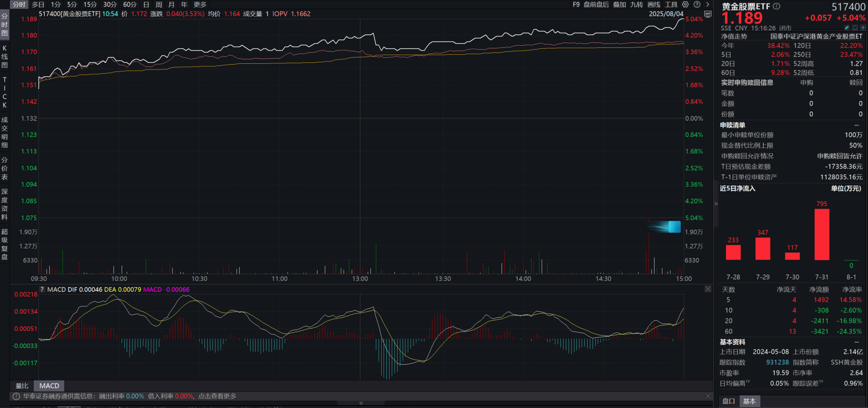
Task: Click the help question-mark icon in the toolbar
Action: [697, 4]
